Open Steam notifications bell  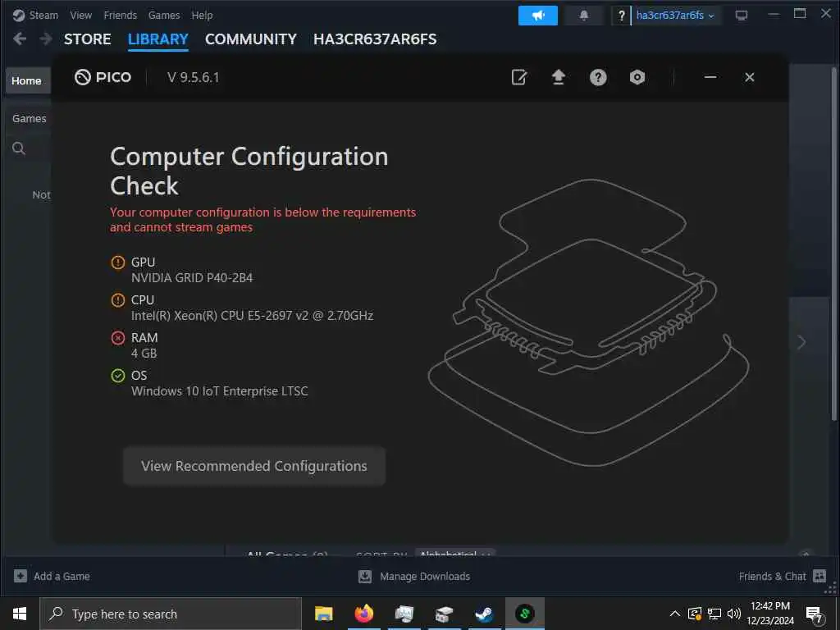[584, 16]
